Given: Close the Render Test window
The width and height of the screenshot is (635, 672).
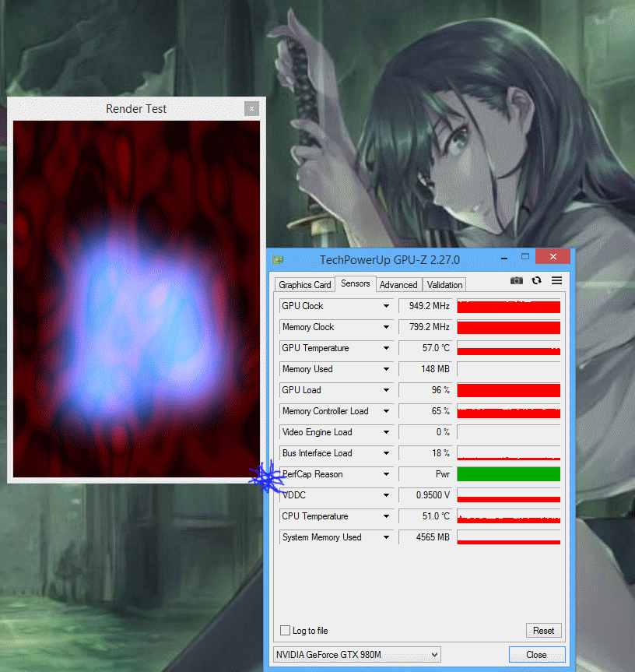Looking at the screenshot, I should (252, 109).
